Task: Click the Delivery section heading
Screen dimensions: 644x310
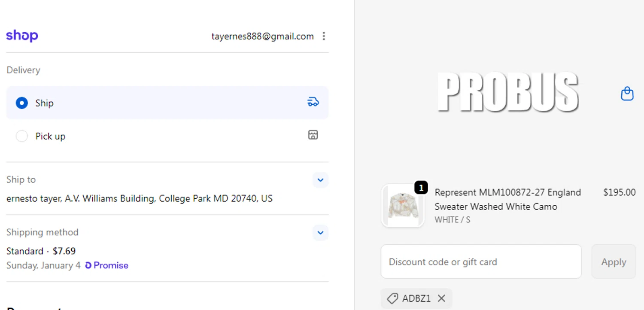Action: (x=23, y=70)
